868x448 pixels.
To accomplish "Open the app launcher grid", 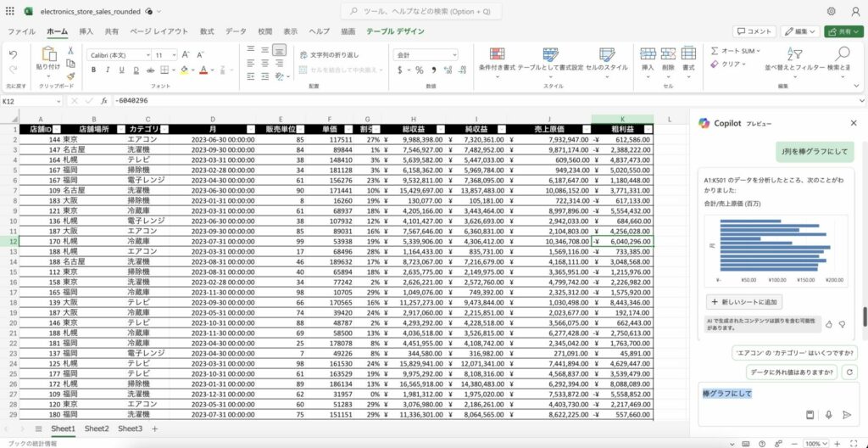I will click(9, 10).
